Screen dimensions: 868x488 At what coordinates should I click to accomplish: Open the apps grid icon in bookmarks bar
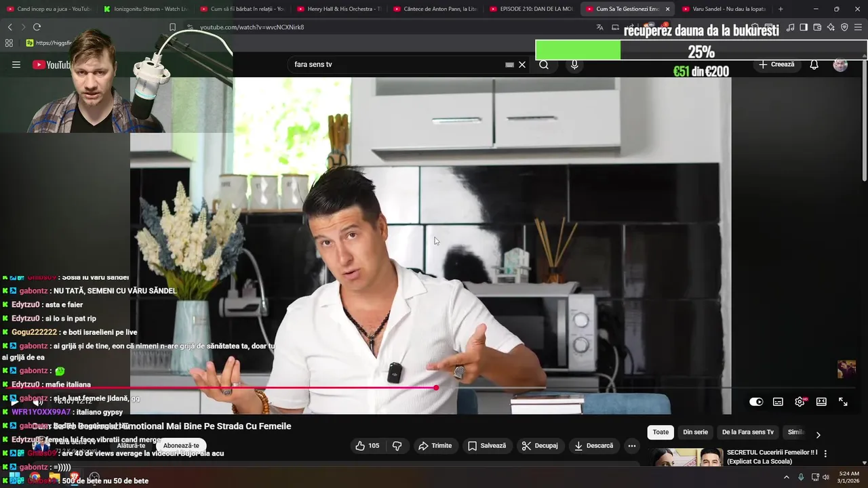[9, 43]
